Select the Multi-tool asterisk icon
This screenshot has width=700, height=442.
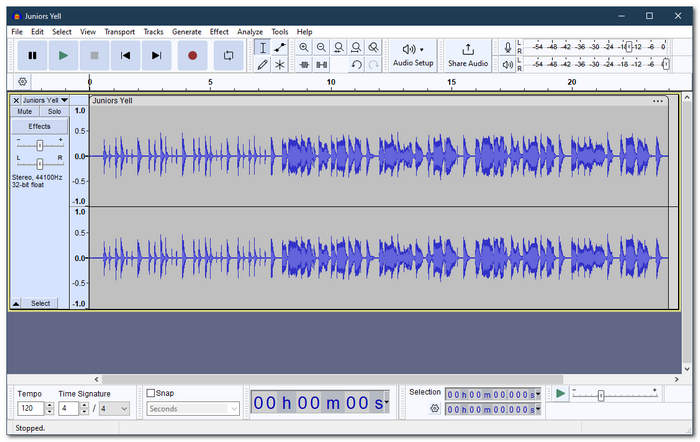pyautogui.click(x=280, y=65)
